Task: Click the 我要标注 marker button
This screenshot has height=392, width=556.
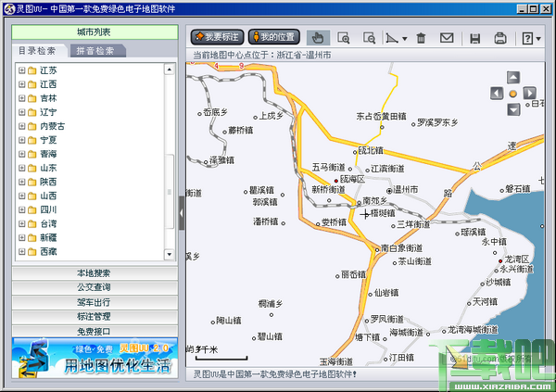Action: (217, 37)
